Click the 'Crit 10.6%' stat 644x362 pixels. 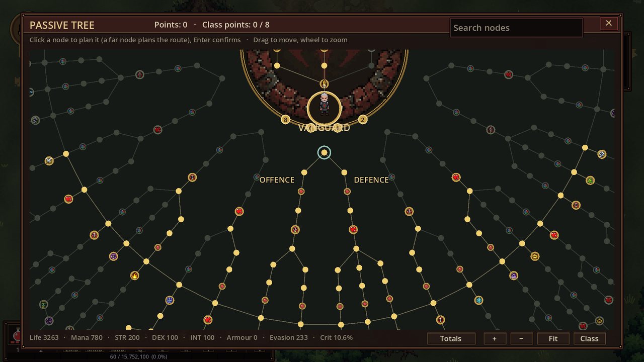point(337,337)
